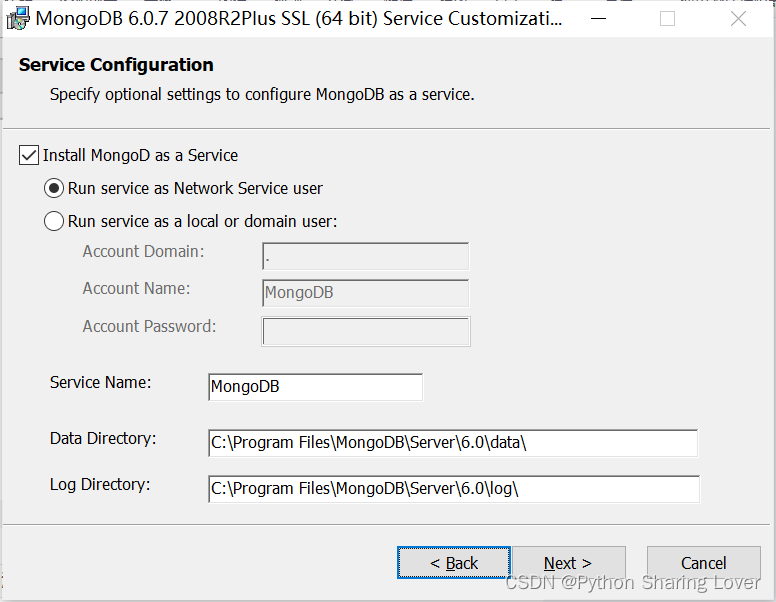Screen dimensions: 776x602
Task: Click the Data Directory label
Action: click(x=103, y=439)
